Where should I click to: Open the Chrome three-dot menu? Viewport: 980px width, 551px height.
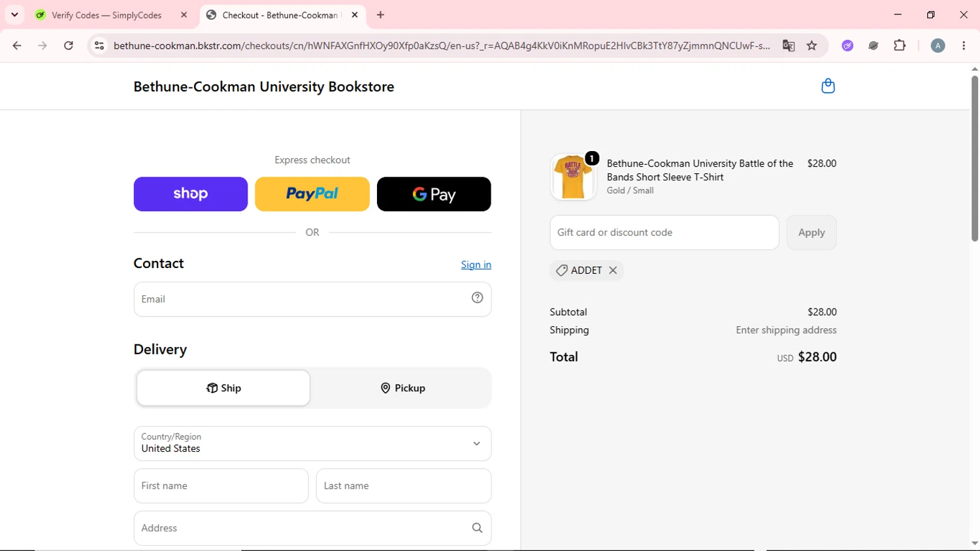pyautogui.click(x=964, y=46)
